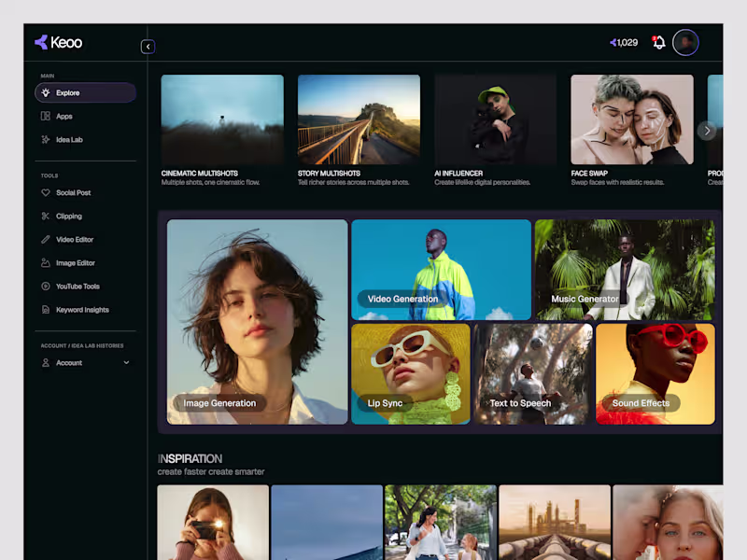Click the Sound Effects label button
The height and width of the screenshot is (560, 747).
tap(641, 403)
